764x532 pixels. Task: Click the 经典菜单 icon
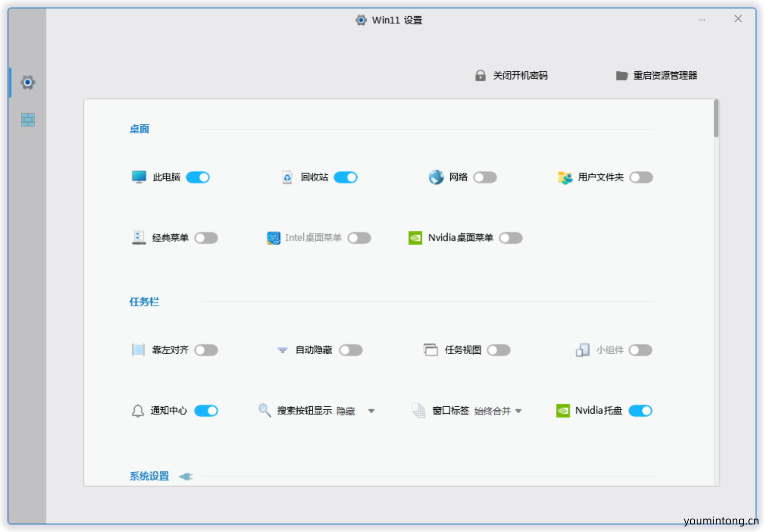[x=139, y=237]
